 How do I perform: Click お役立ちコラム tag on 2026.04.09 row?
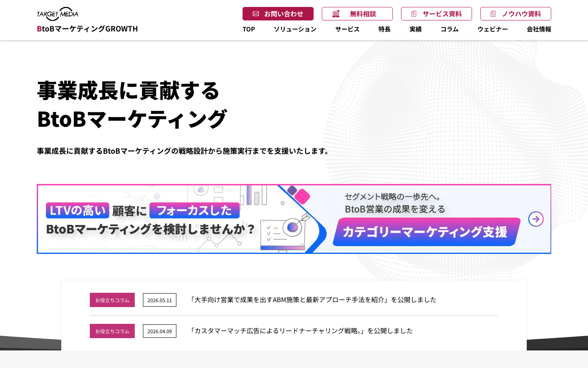pos(112,331)
